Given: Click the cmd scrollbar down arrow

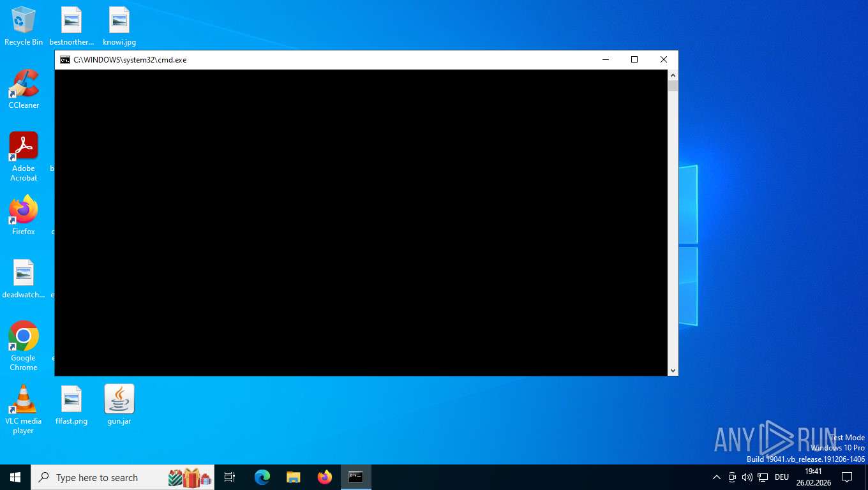Looking at the screenshot, I should tap(673, 371).
